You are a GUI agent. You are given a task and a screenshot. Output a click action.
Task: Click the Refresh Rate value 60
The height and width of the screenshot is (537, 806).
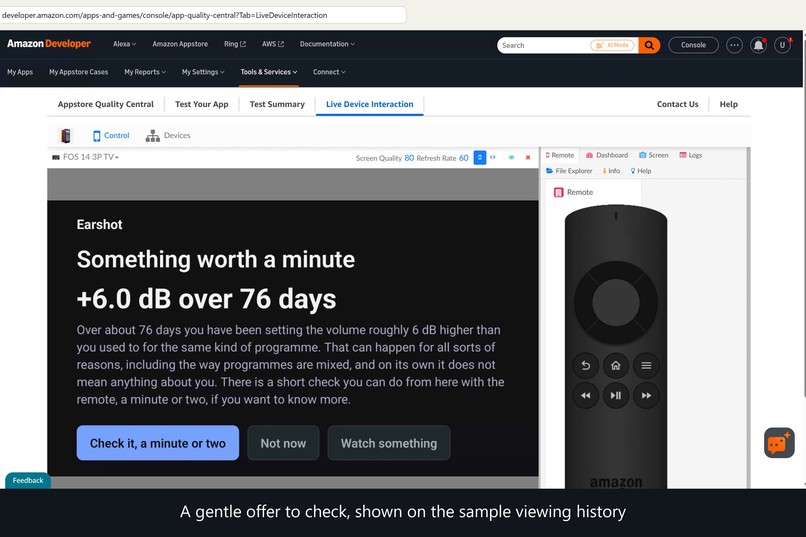coord(464,158)
